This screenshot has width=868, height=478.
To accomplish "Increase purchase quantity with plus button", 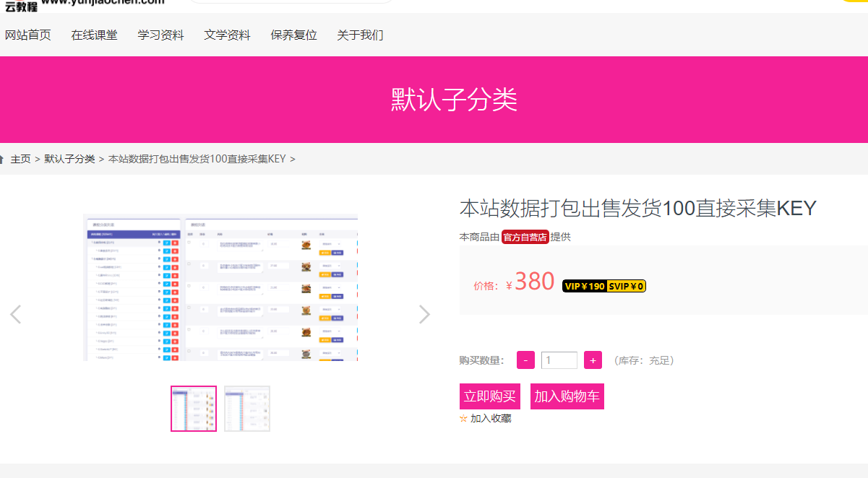I will pos(593,360).
